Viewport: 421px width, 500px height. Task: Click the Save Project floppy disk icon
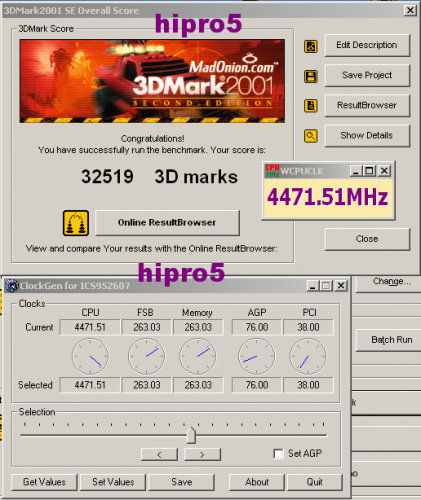pyautogui.click(x=310, y=76)
